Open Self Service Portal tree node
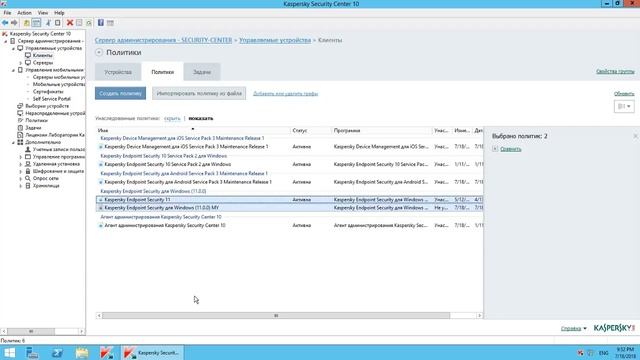This screenshot has height=360, width=640. point(51,99)
